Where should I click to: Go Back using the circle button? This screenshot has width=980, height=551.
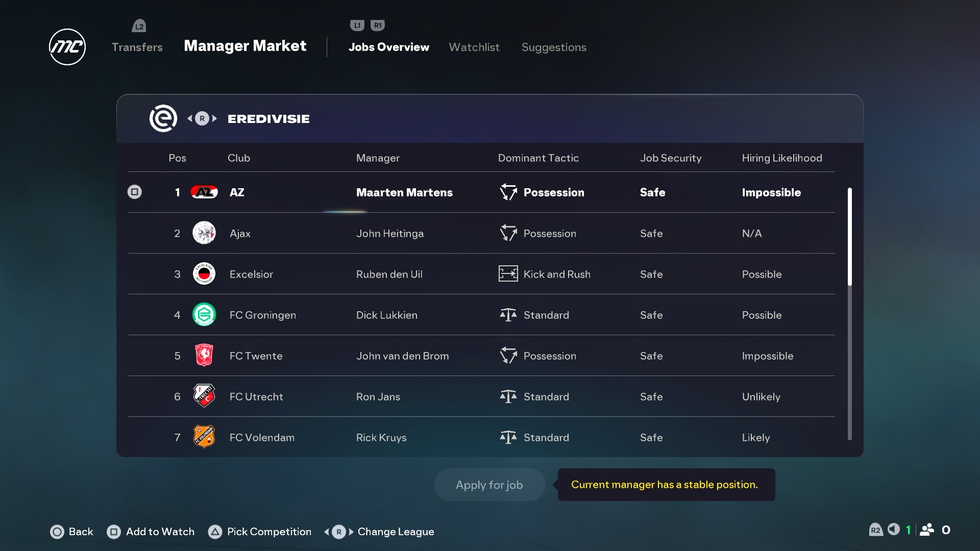57,532
